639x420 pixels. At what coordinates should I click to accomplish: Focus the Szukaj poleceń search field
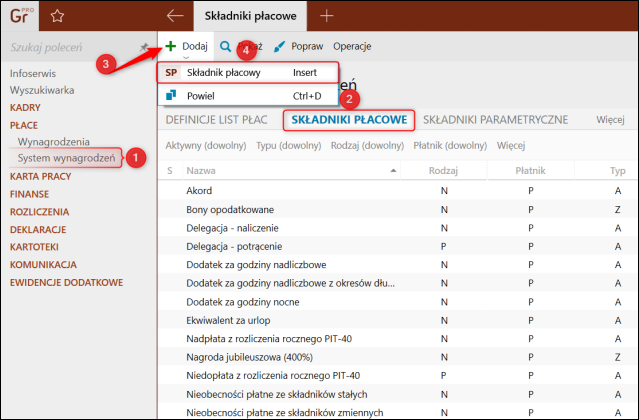tap(73, 47)
